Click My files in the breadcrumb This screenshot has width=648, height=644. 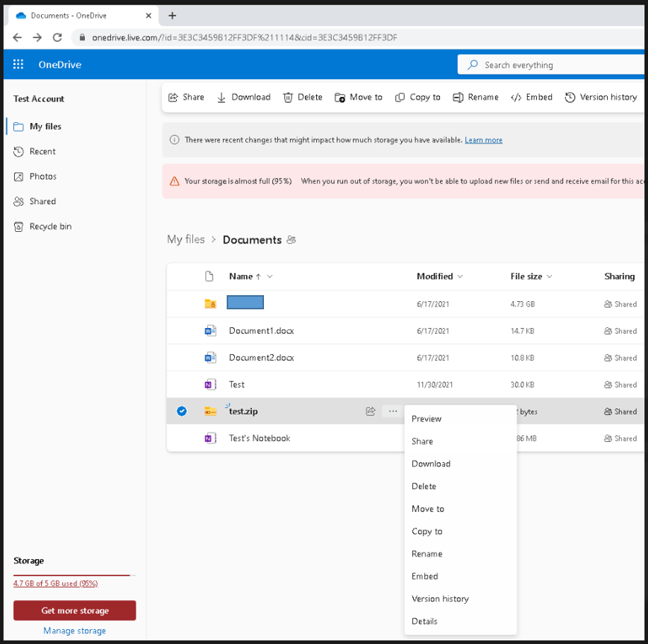(x=186, y=239)
